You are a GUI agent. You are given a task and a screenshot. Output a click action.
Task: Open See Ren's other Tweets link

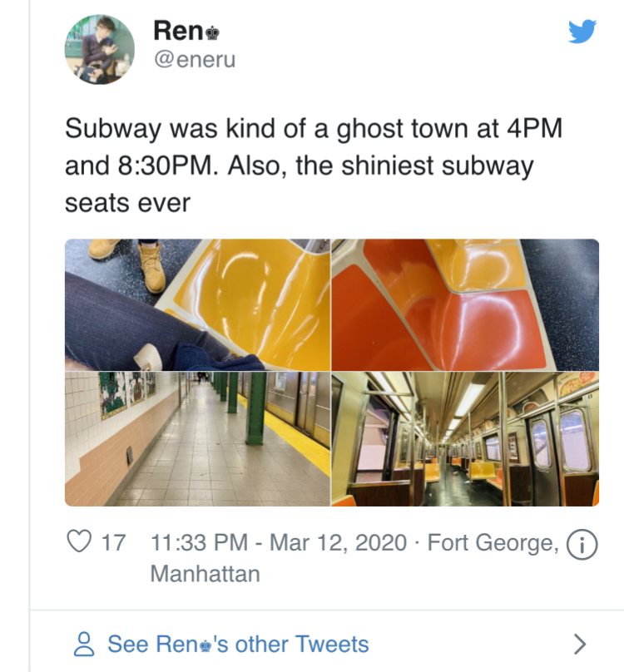238,644
